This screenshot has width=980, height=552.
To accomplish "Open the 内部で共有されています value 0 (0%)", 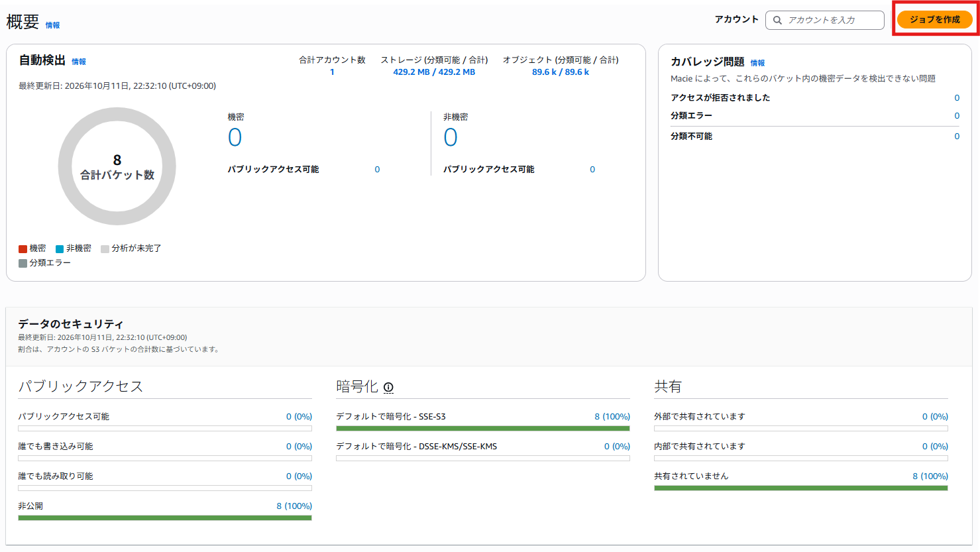I will 935,447.
